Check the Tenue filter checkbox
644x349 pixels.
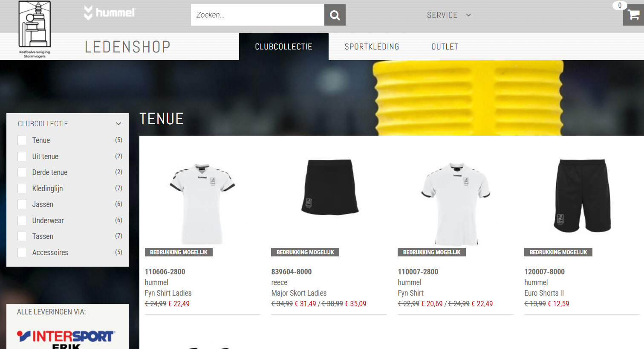[x=22, y=140]
